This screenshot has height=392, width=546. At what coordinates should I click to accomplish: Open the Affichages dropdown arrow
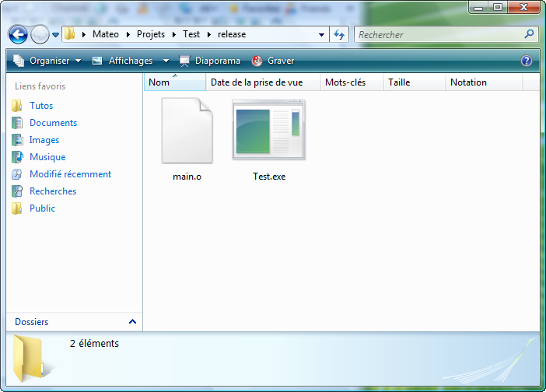(x=166, y=61)
